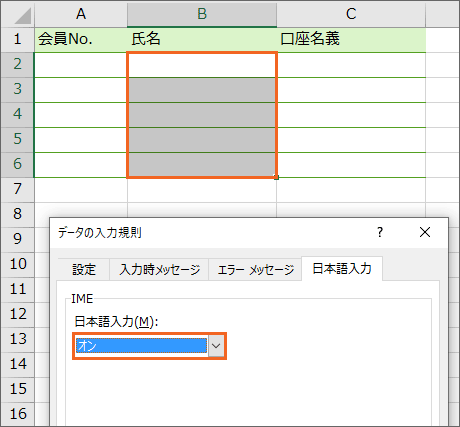Select the オン combo box field

149,346
